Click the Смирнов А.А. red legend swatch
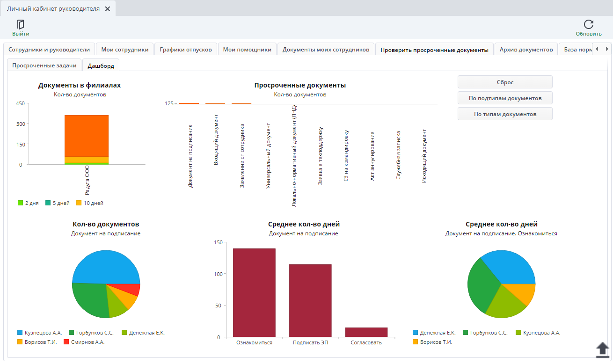The height and width of the screenshot is (364, 613). pyautogui.click(x=66, y=342)
